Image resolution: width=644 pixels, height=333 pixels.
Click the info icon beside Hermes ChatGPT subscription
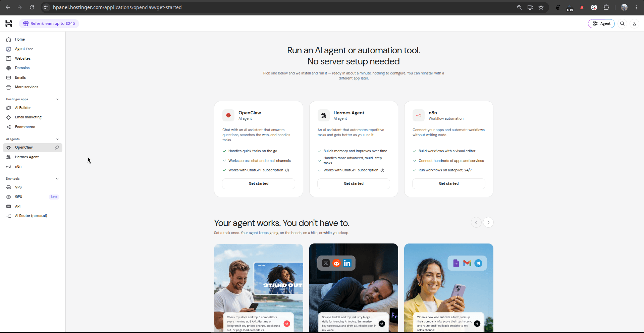tap(382, 170)
